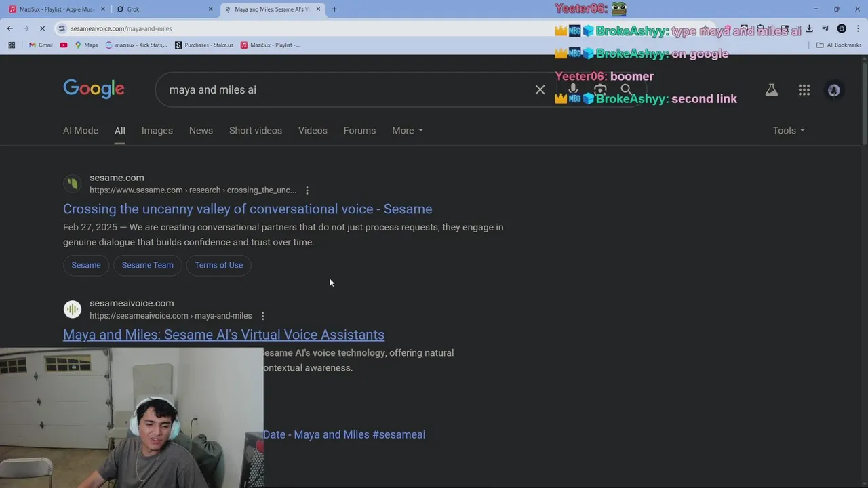
Task: Click the Sesame Team sitelink chip
Action: click(147, 265)
